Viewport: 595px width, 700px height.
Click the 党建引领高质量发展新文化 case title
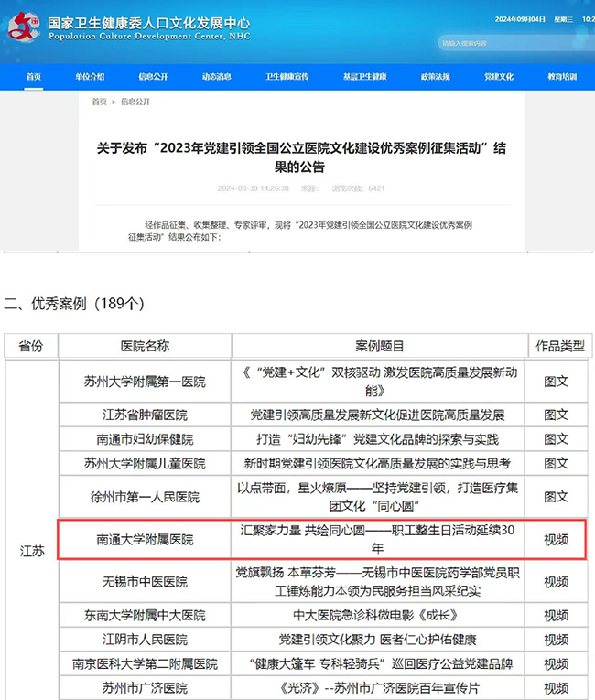pos(377,415)
